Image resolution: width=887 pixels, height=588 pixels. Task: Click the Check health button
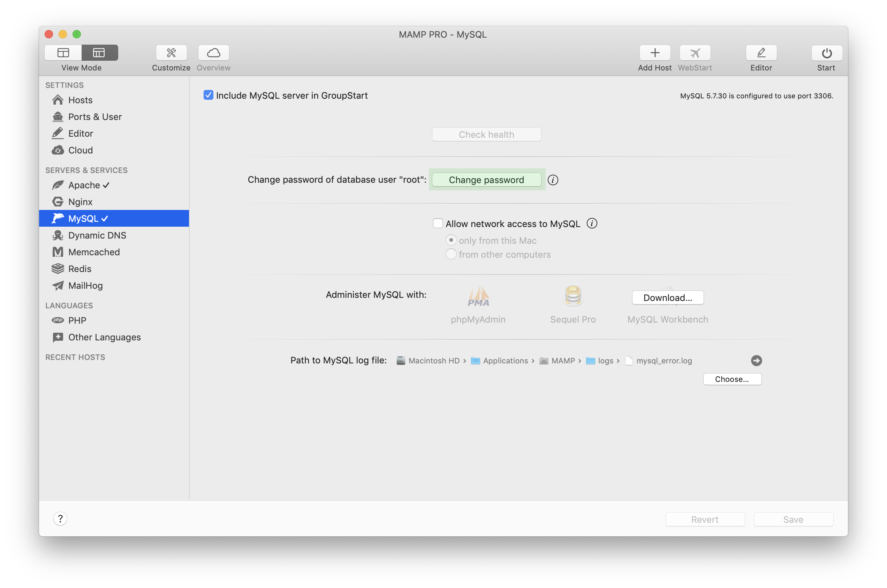[486, 134]
